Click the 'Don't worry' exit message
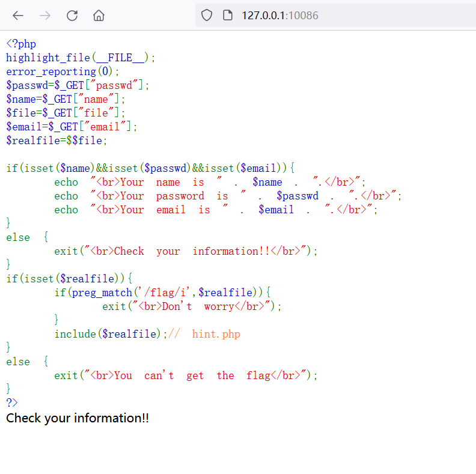Screen dimensions: 476x474 (x=204, y=306)
